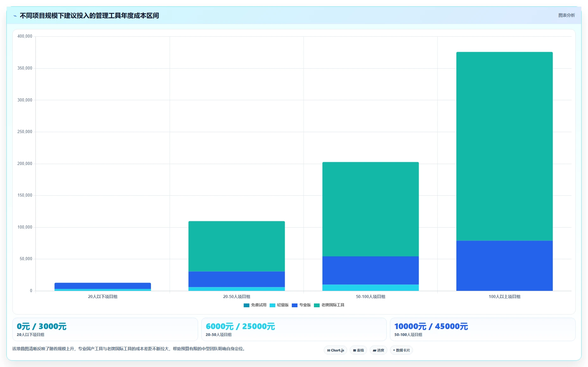
Task: Hide the 老牌国际工具 series via legend label
Action: tap(333, 305)
